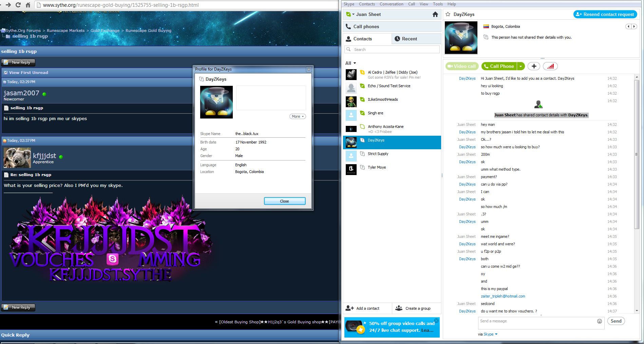Click Al Cedro contact avatar
The height and width of the screenshot is (344, 644).
(351, 74)
